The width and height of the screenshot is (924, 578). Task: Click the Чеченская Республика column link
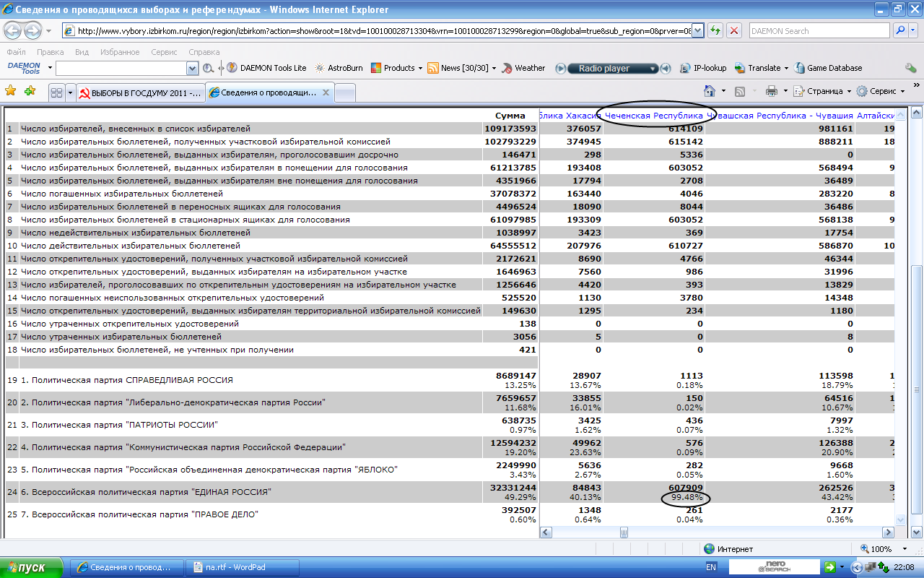click(x=653, y=116)
